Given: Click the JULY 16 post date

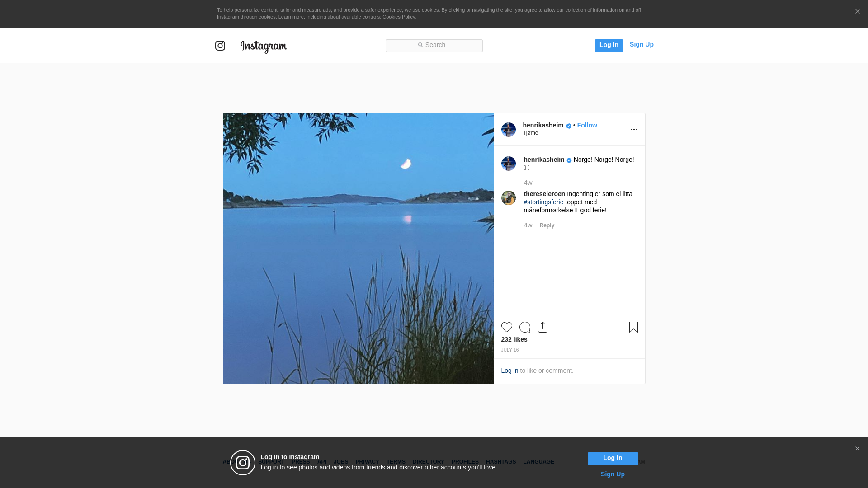Looking at the screenshot, I should (509, 350).
